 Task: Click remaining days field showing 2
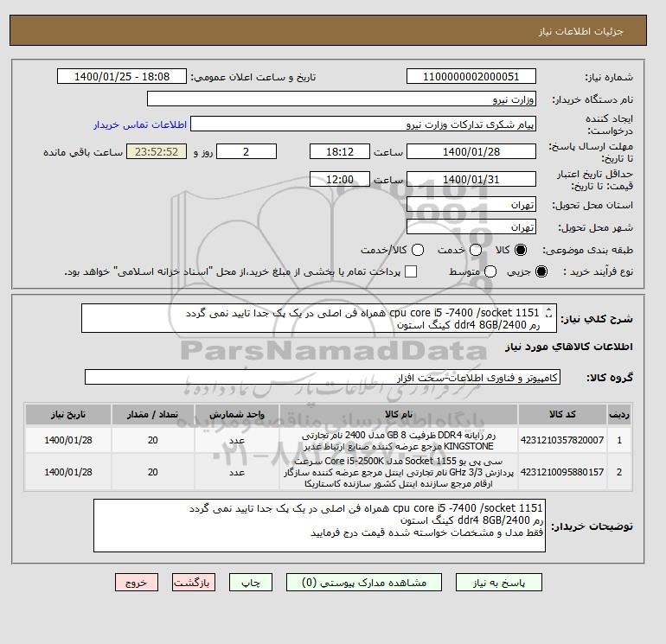(247, 151)
